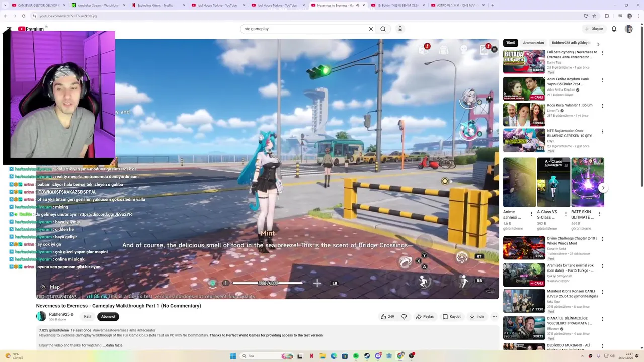The width and height of the screenshot is (644, 362).
Task: Go to YouTube Premium home logo
Action: [x=31, y=29]
